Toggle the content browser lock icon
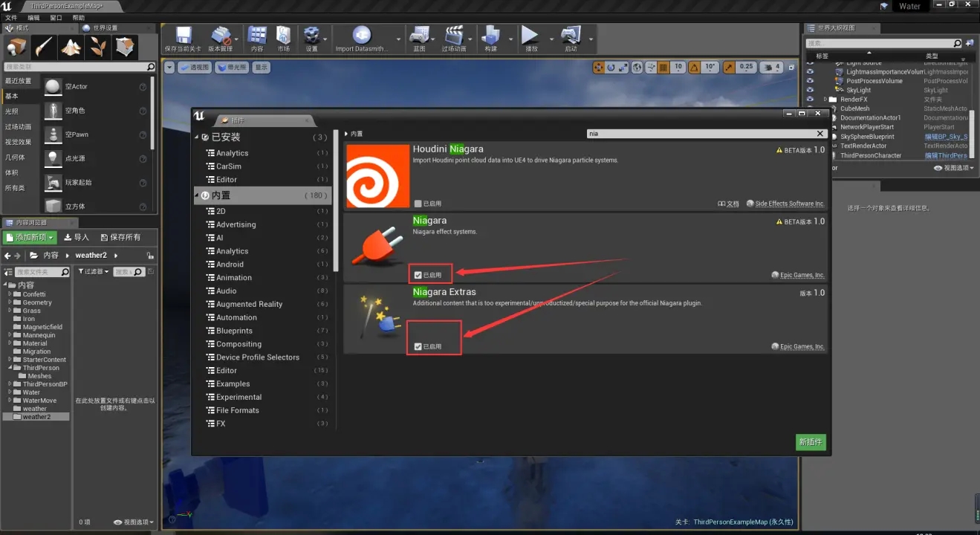This screenshot has width=980, height=535. tap(151, 255)
